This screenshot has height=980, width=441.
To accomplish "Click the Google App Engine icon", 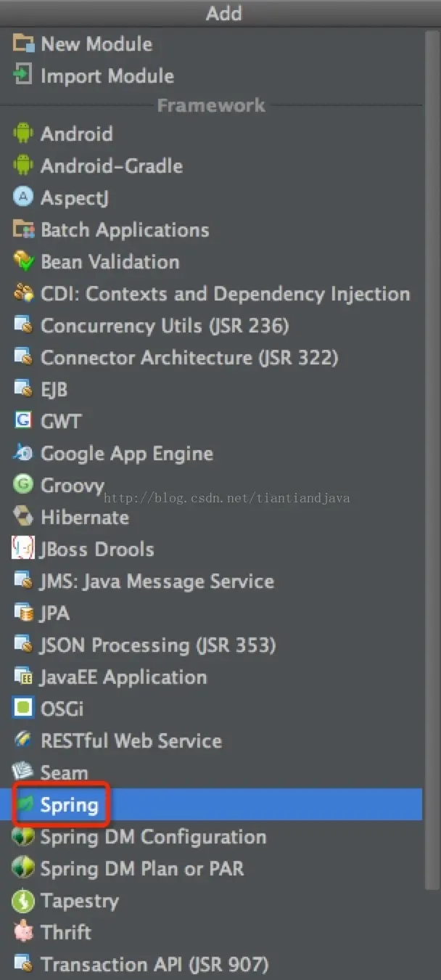I will (23, 453).
